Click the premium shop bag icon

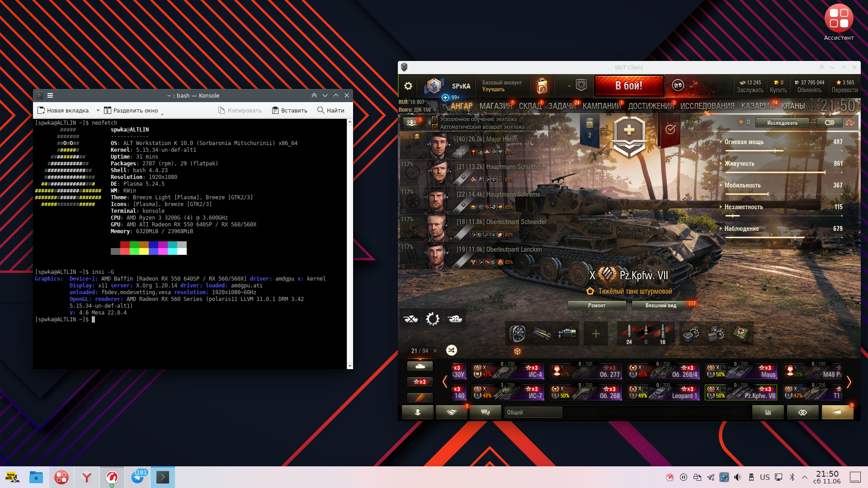pos(542,86)
